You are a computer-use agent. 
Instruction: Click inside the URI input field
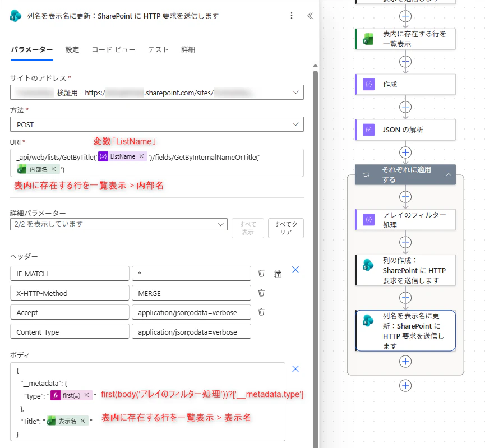tap(157, 163)
